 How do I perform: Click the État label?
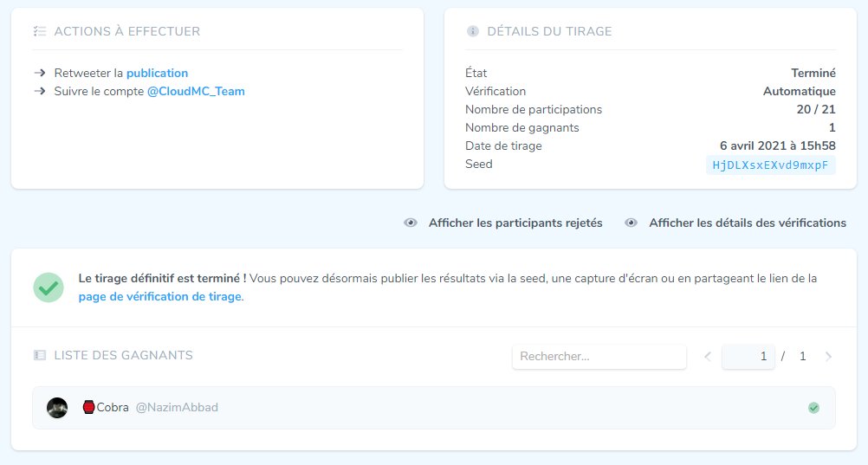pos(476,73)
